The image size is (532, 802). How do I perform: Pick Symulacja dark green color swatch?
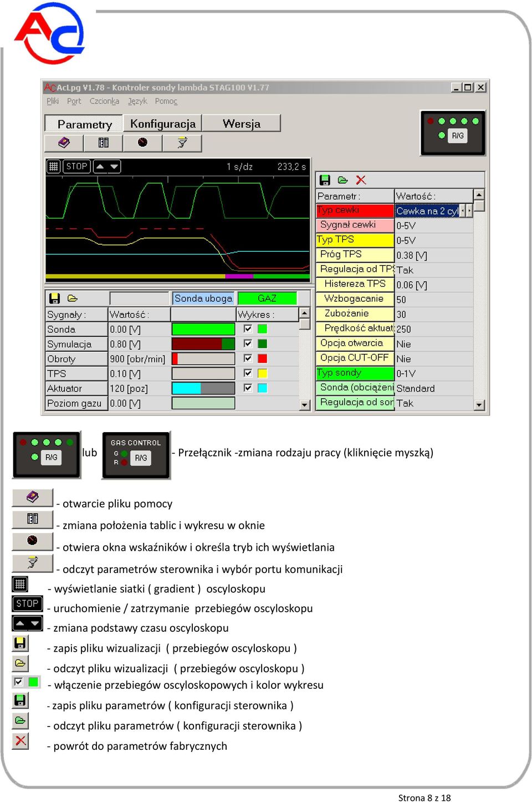(262, 344)
